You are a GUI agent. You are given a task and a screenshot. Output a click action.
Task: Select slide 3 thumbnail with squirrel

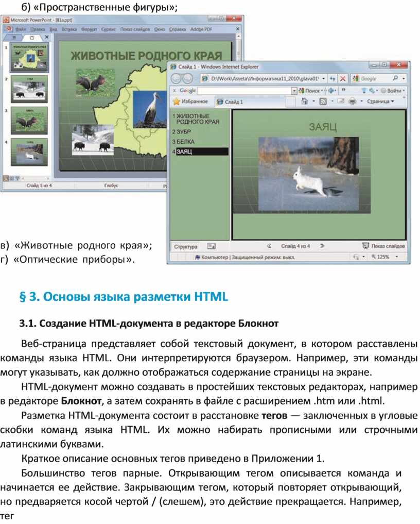[x=29, y=121]
